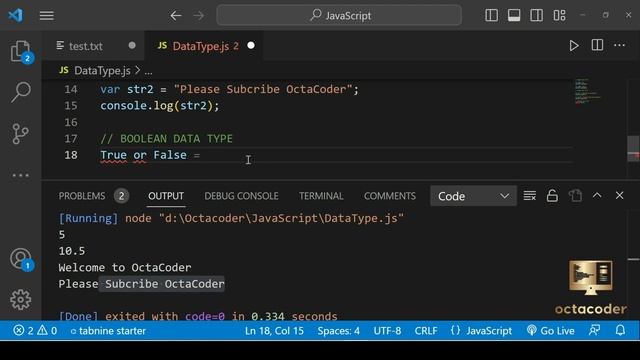Screen dimensions: 640x360
Task: Start server with Go Live
Action: [x=551, y=331]
